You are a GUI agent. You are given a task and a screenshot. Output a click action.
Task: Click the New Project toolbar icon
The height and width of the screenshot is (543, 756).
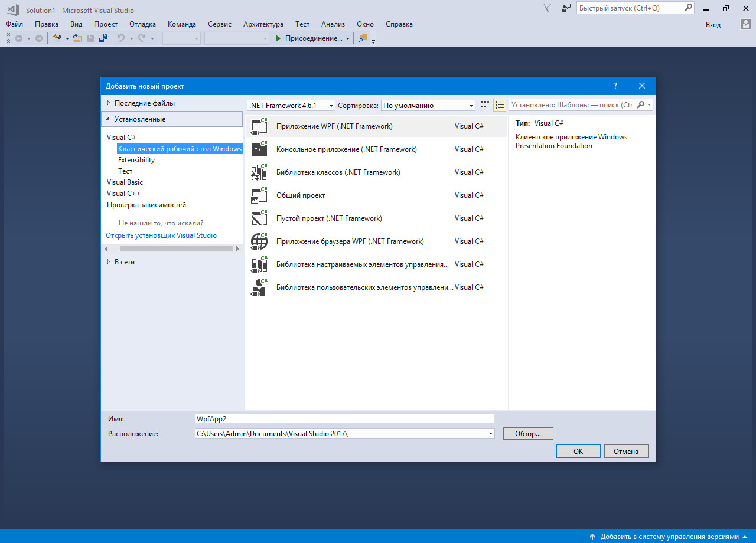pyautogui.click(x=57, y=38)
